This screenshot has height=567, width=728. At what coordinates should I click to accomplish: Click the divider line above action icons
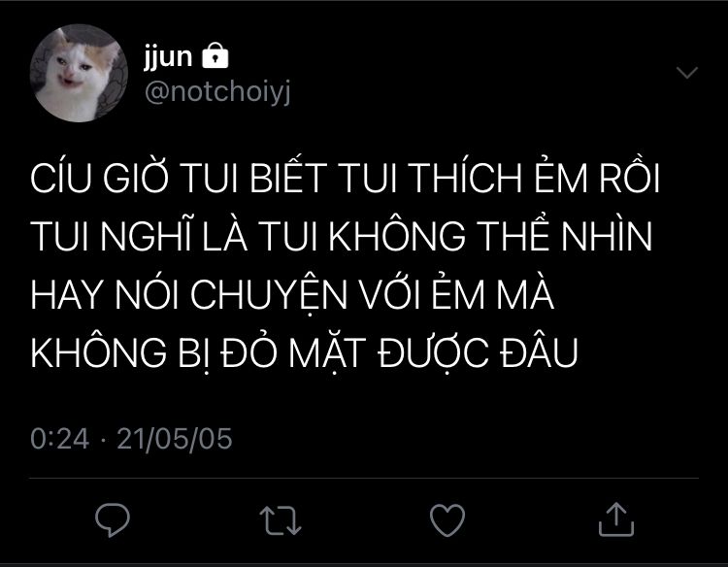tap(364, 478)
